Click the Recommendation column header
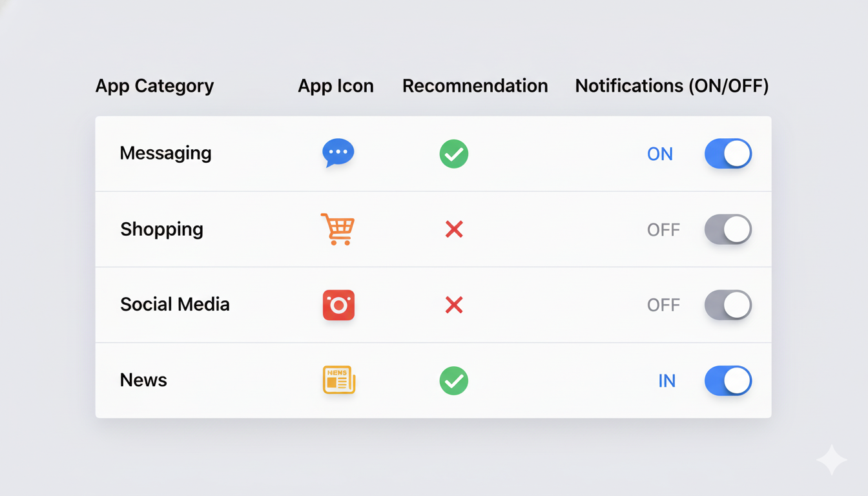The width and height of the screenshot is (868, 496). pyautogui.click(x=475, y=86)
